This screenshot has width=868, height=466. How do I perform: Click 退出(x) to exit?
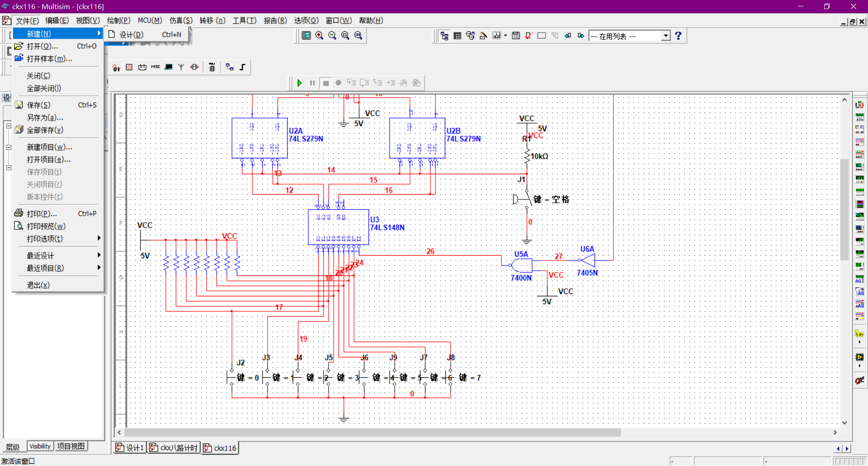point(58,285)
